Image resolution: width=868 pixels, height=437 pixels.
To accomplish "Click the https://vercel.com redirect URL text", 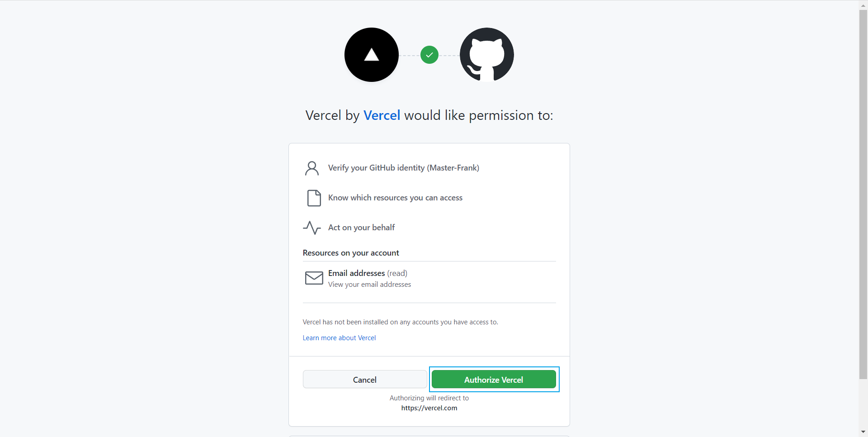I will point(429,408).
